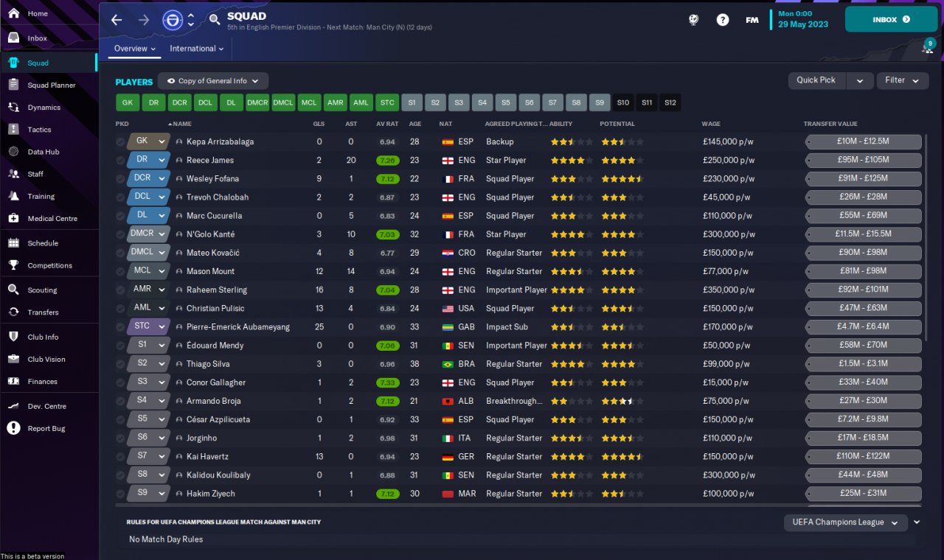Open the Overview tab menu

click(135, 49)
